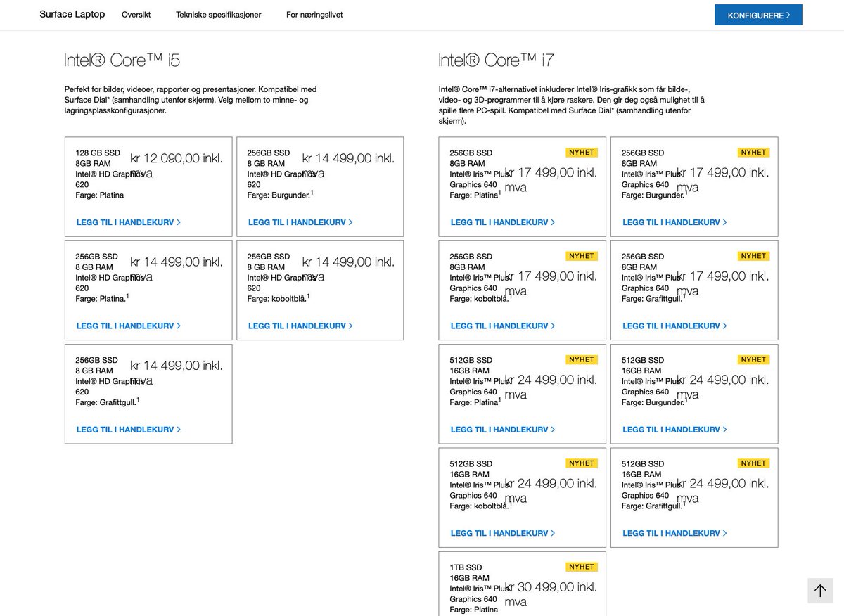Screen dimensions: 844x616
Task: Click NYHET badge on 512GB Grafittgull card
Action: coord(753,463)
